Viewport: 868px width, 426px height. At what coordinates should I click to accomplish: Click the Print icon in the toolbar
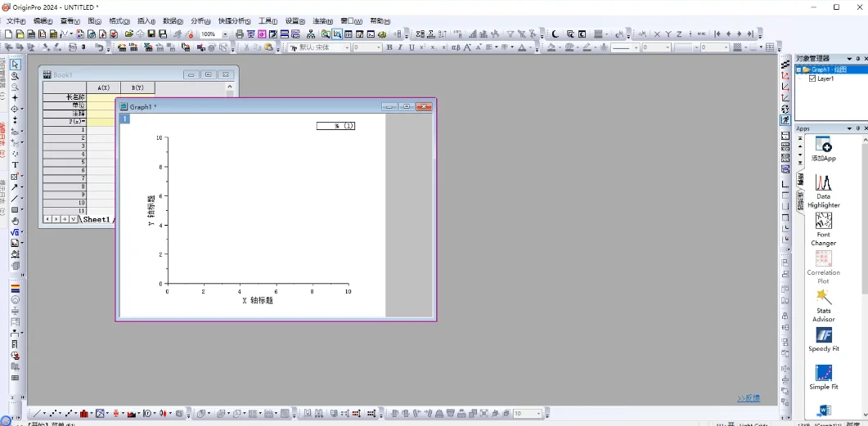240,34
